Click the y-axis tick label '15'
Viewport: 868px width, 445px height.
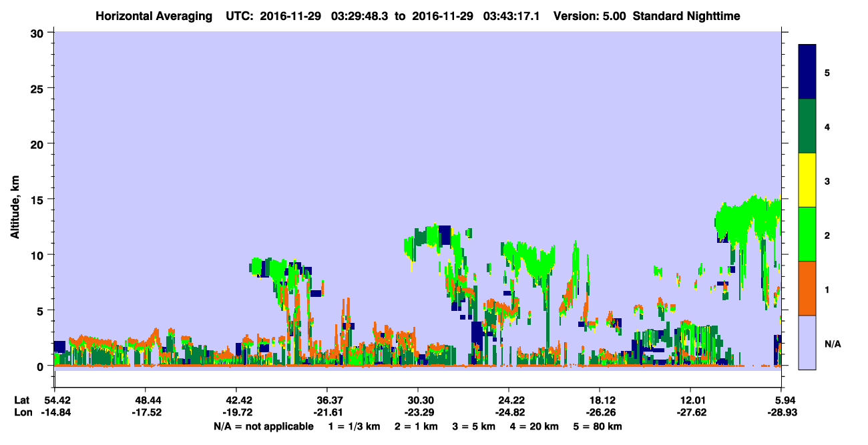coord(39,199)
